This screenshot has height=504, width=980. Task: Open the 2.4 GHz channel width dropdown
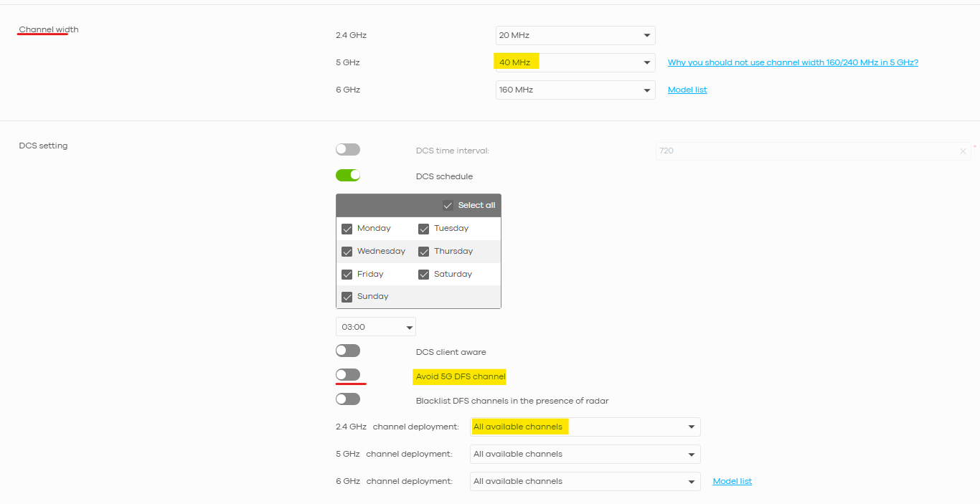click(575, 35)
